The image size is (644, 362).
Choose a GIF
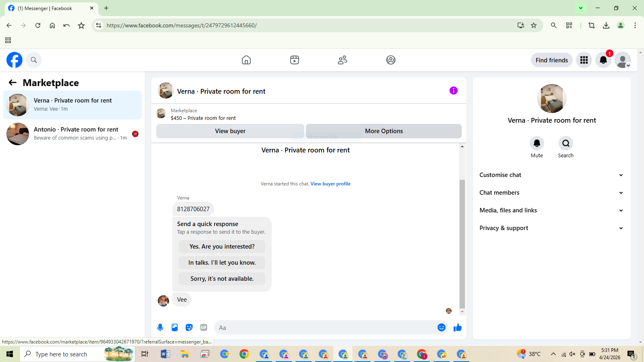[204, 327]
